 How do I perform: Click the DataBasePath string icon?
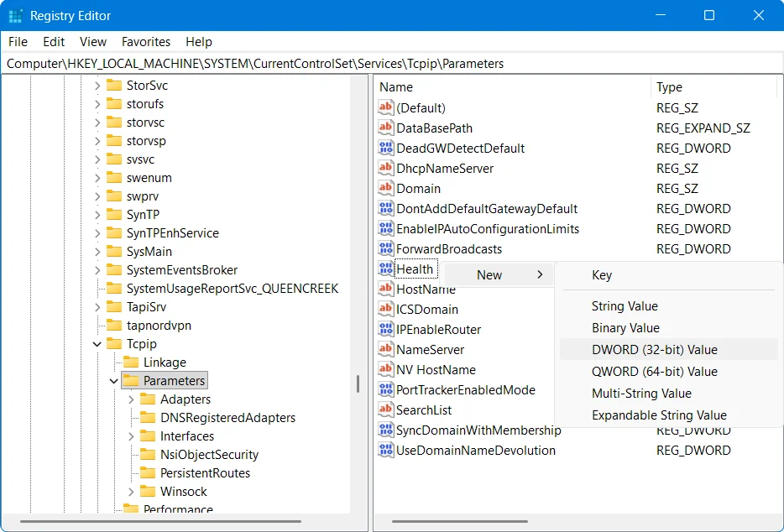tap(385, 128)
